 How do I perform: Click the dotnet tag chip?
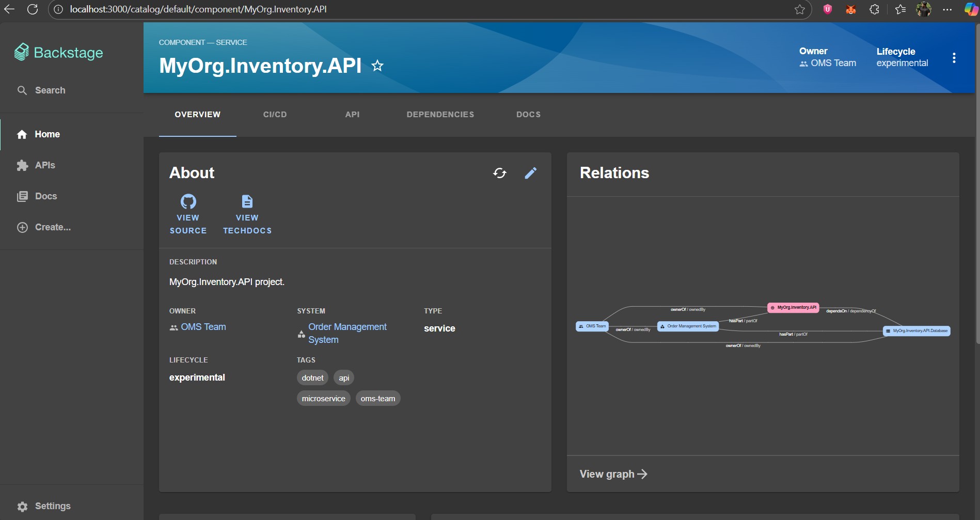pyautogui.click(x=312, y=378)
